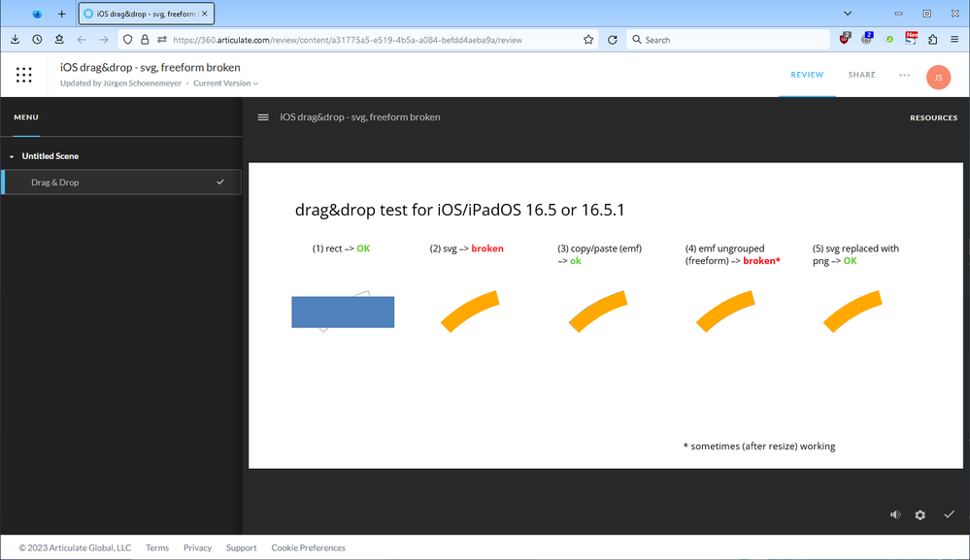
Task: Click the orange arc under (3) copy/paste
Action: pos(598,311)
